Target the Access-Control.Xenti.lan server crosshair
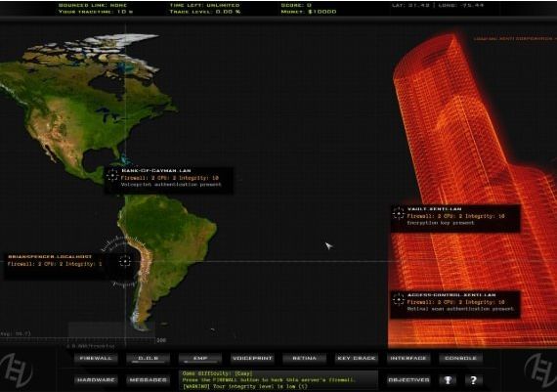 [399, 299]
